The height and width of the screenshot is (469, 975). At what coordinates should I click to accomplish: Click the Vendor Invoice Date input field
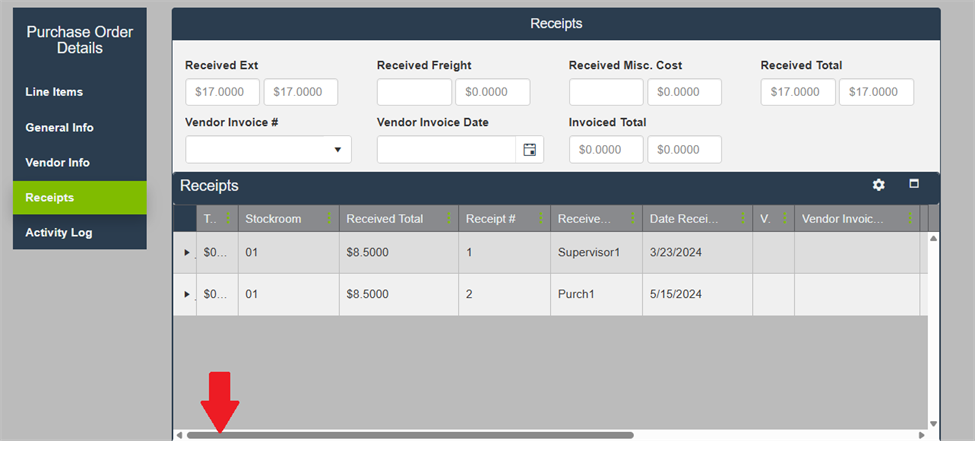pyautogui.click(x=446, y=150)
